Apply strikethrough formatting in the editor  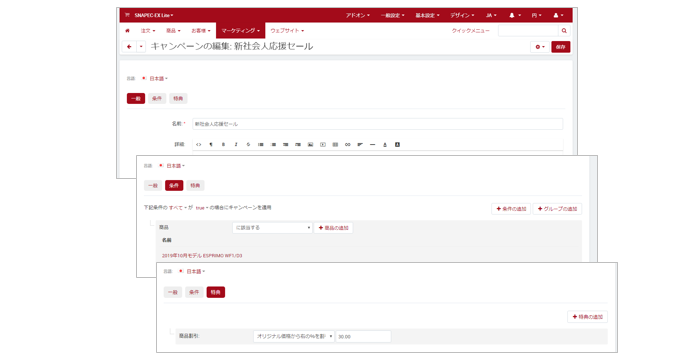pos(248,144)
